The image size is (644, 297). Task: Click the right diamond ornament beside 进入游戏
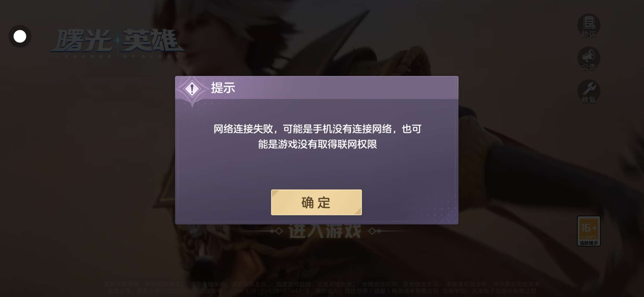pyautogui.click(x=375, y=231)
